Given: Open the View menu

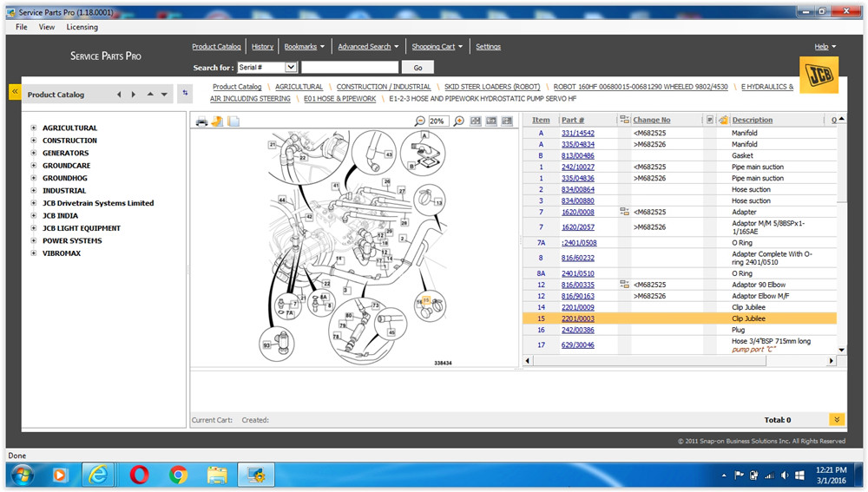Looking at the screenshot, I should click(47, 27).
